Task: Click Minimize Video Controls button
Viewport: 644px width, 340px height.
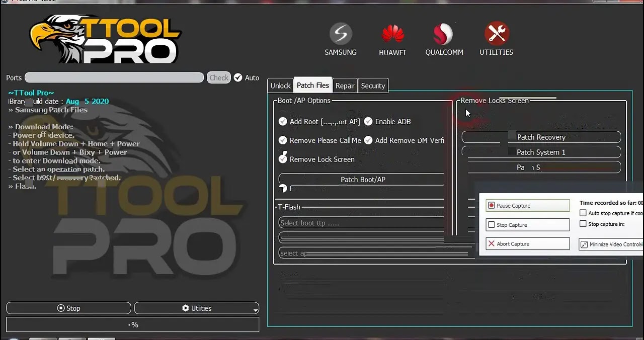Action: (611, 244)
